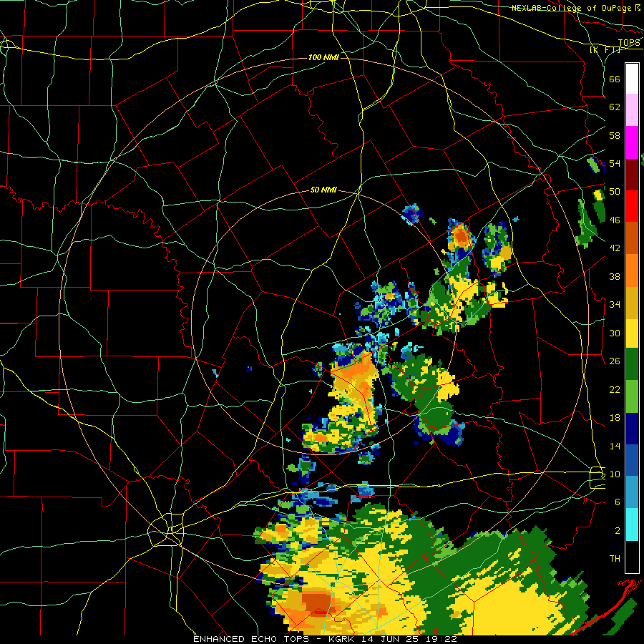Click the 62 value on the legend
The width and height of the screenshot is (644, 644).
[x=615, y=107]
